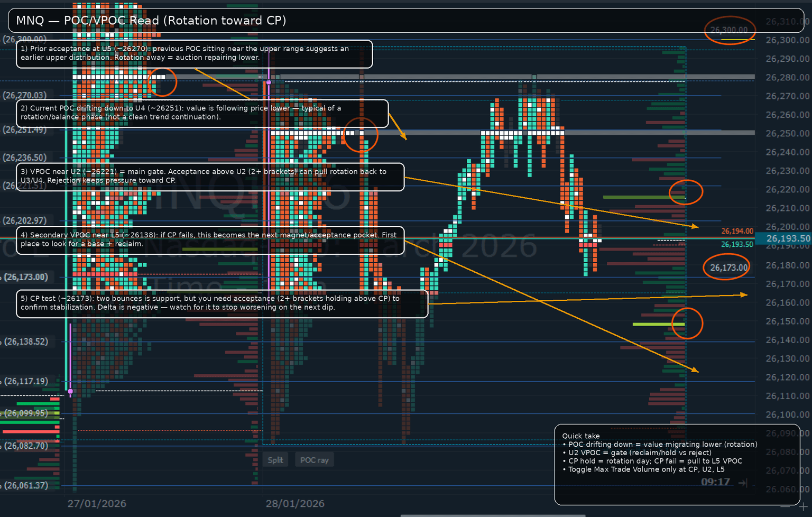Toggle the POC ray button

314,460
